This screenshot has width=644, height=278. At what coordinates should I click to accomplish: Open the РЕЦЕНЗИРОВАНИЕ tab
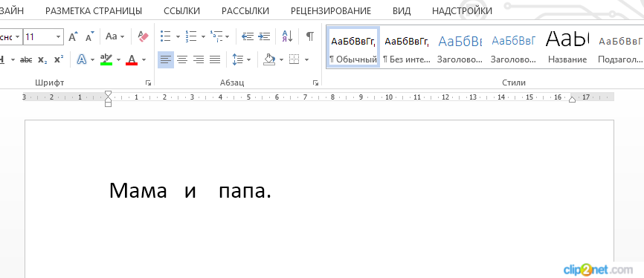pos(331,10)
